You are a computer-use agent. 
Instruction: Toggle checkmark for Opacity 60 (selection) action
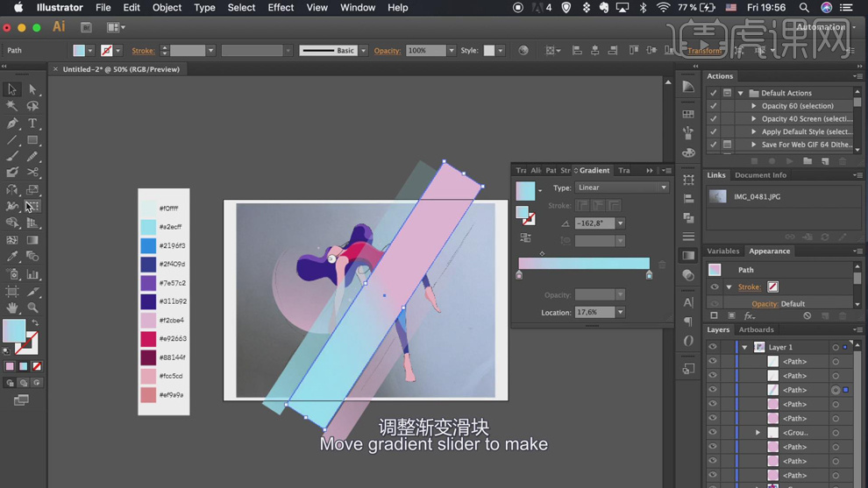click(714, 106)
